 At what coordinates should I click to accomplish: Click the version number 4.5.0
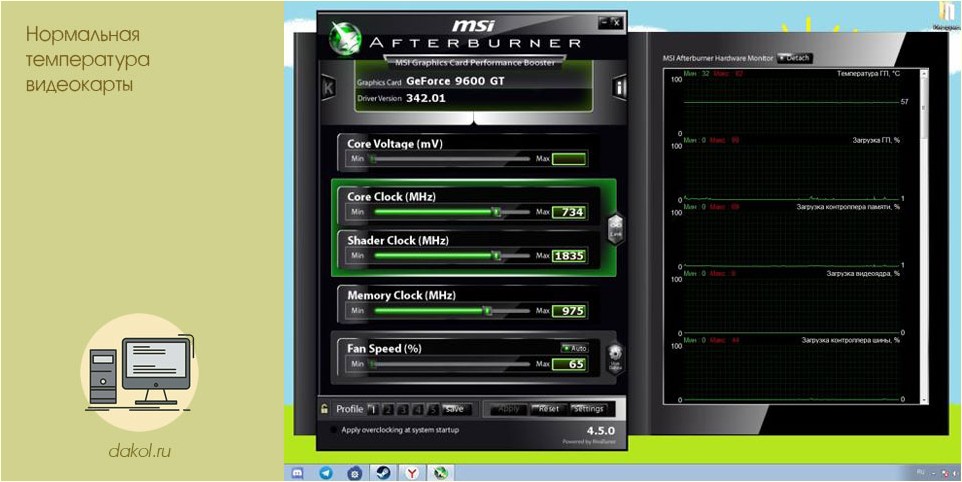601,430
